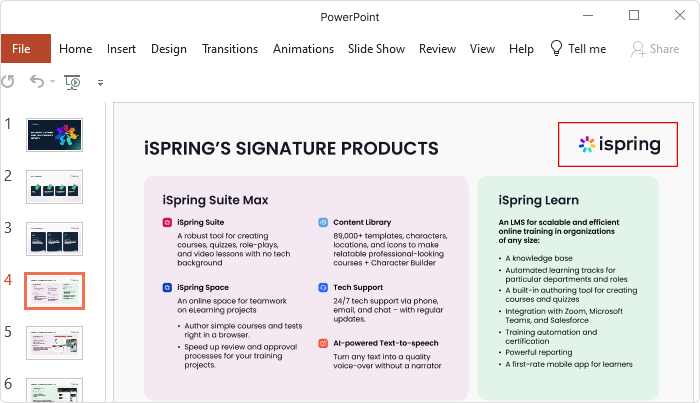Click the Tell me lightbulb icon

point(556,48)
